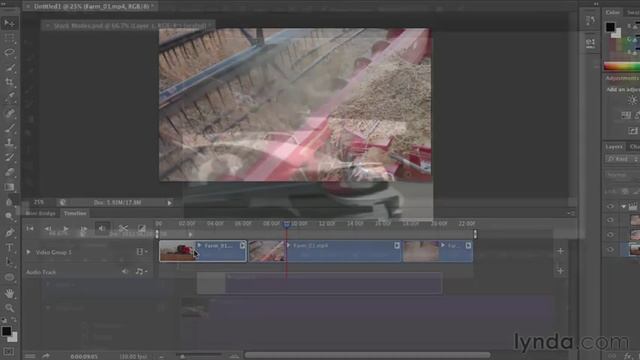Image resolution: width=640 pixels, height=360 pixels.
Task: Select the Pen tool
Action: pyautogui.click(x=9, y=233)
